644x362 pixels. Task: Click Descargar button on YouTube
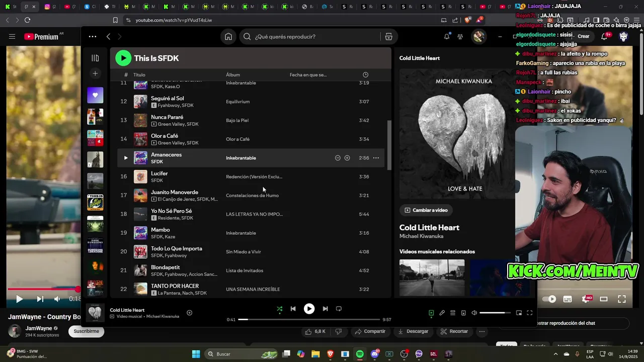[413, 331]
